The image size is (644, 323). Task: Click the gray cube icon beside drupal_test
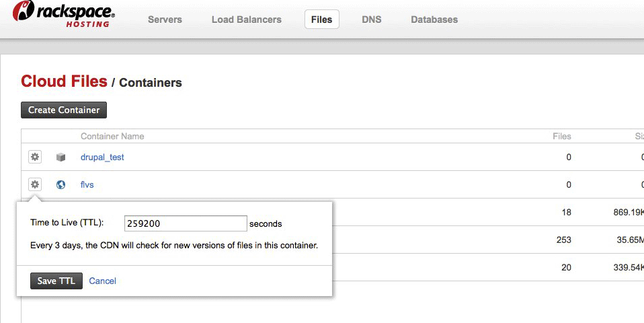[61, 157]
